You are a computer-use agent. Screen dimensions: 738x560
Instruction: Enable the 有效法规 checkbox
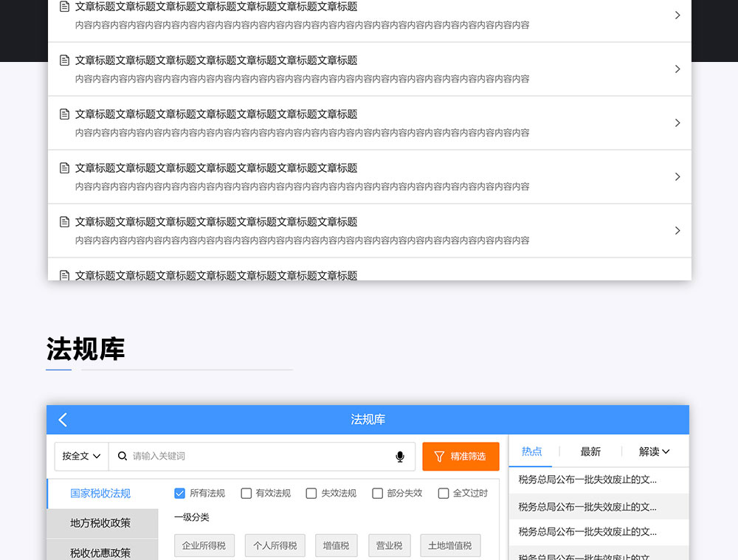246,494
